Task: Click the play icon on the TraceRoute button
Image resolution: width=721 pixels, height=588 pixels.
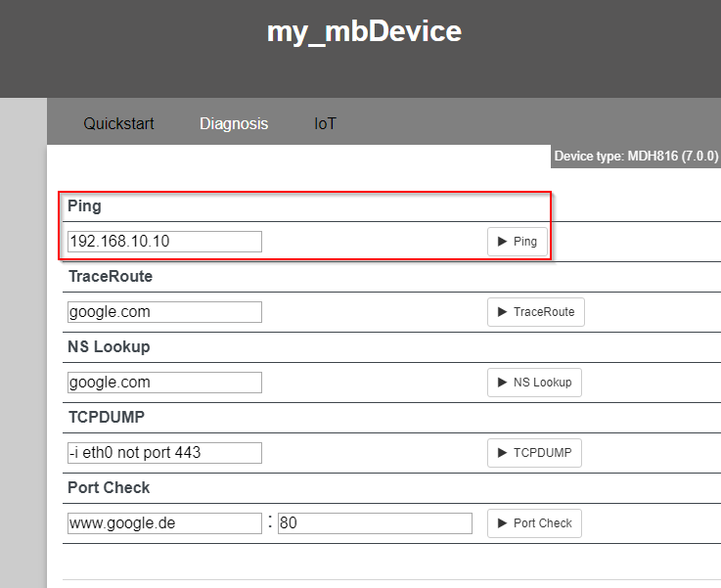Action: pyautogui.click(x=502, y=312)
